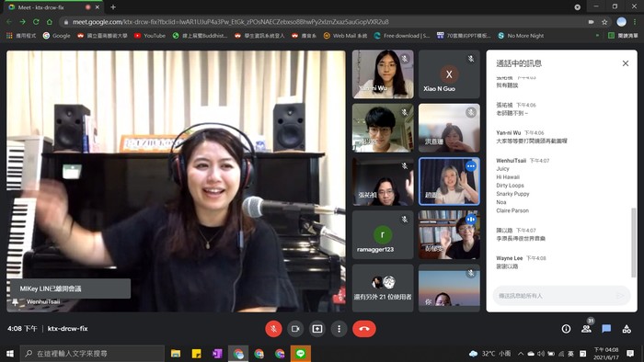Image resolution: width=644 pixels, height=362 pixels.
Task: Toggle microphone mute in call controls
Action: (x=273, y=329)
